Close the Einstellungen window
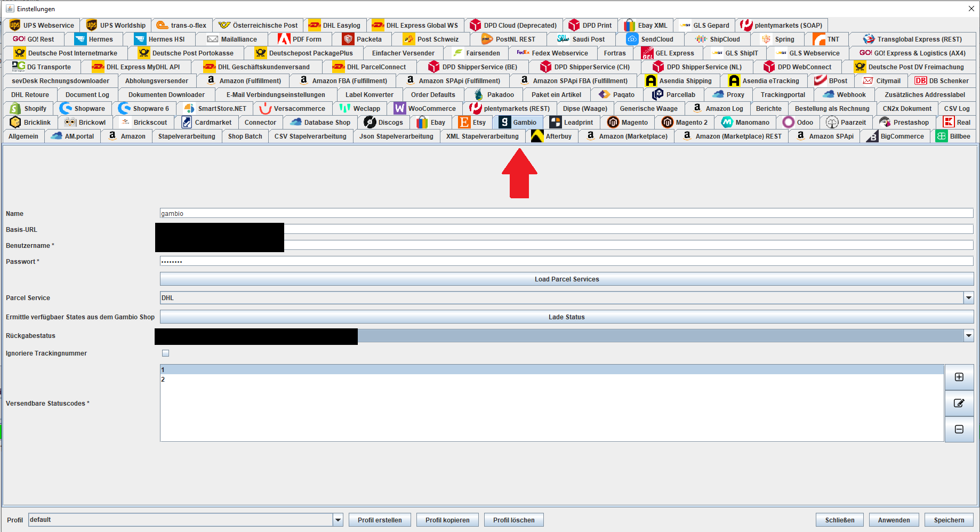 tap(971, 9)
